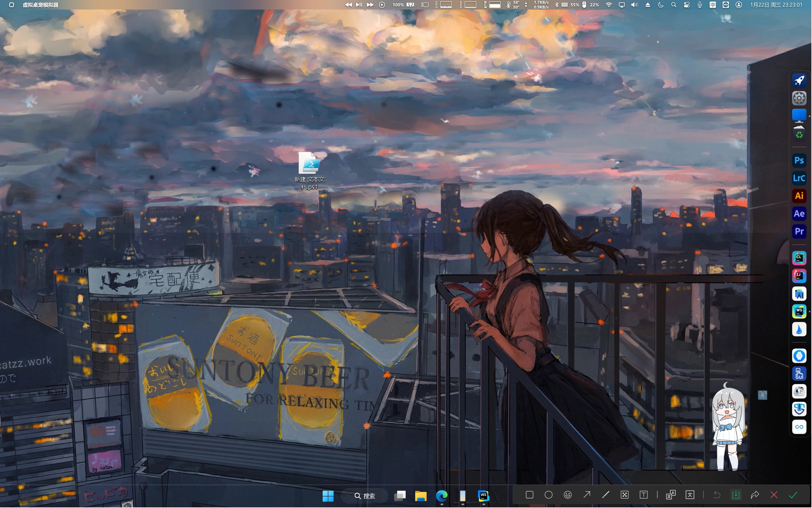Click the screenshot translate icon
Viewport: 812px width, 508px height.
(671, 495)
